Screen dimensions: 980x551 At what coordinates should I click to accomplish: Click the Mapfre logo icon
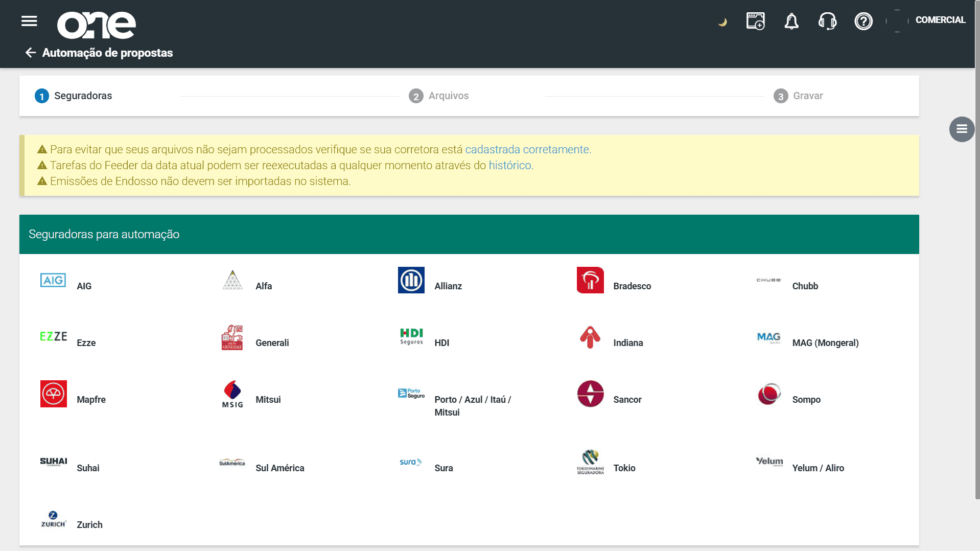[54, 394]
